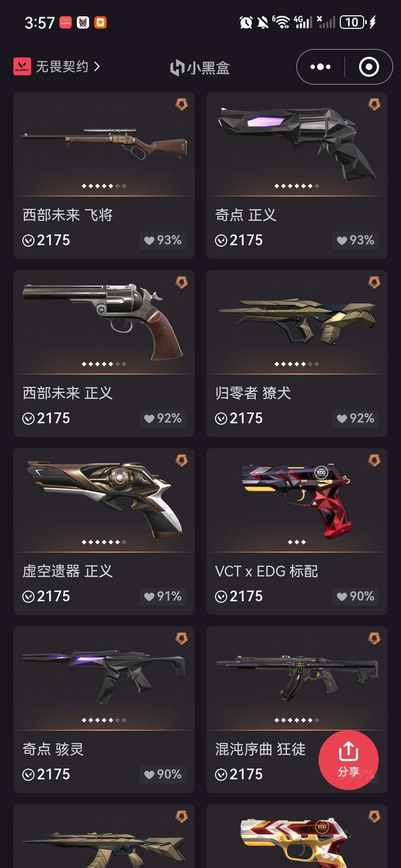Tap heart 90% on VCT x EDG 标配
Image resolution: width=401 pixels, height=868 pixels.
pos(355,596)
